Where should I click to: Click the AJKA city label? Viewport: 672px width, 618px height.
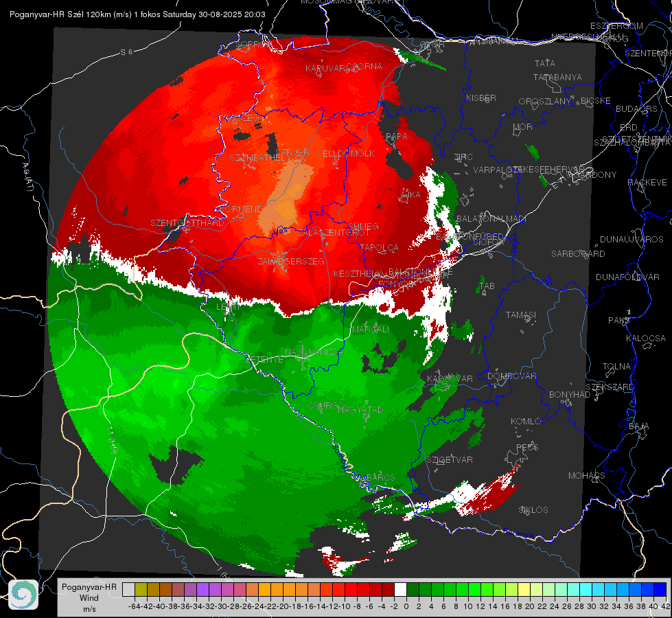click(x=410, y=194)
